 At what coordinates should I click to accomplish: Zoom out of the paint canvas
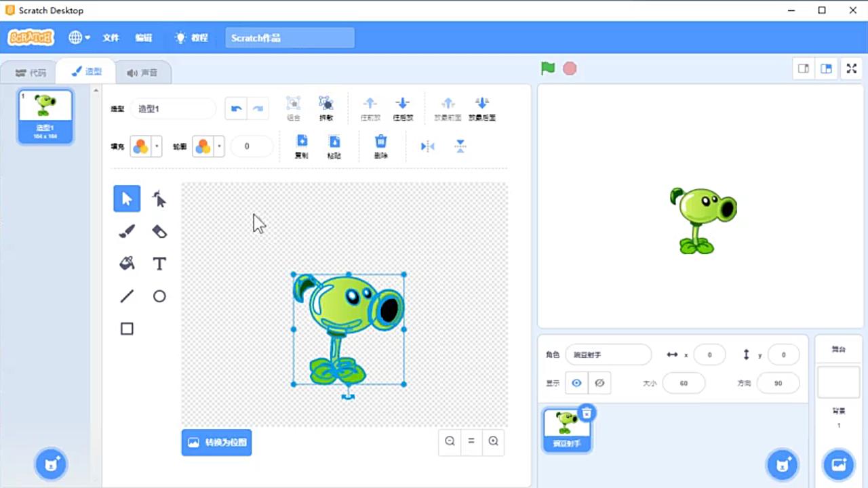[450, 441]
